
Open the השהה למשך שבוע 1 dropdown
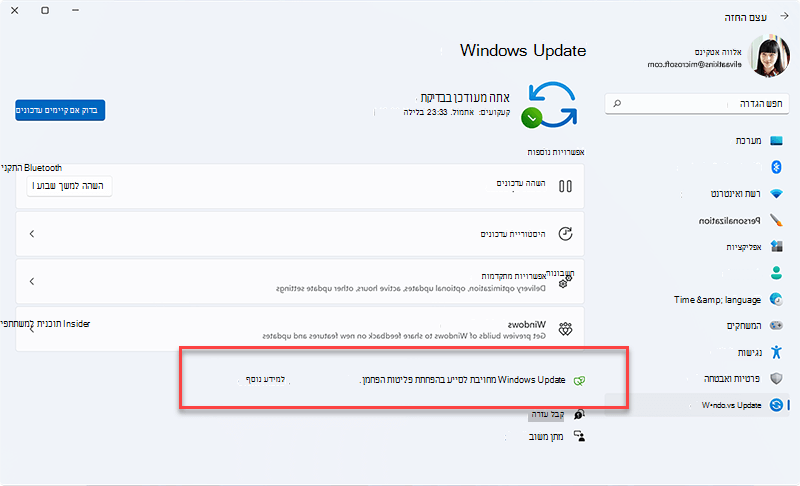tap(69, 186)
